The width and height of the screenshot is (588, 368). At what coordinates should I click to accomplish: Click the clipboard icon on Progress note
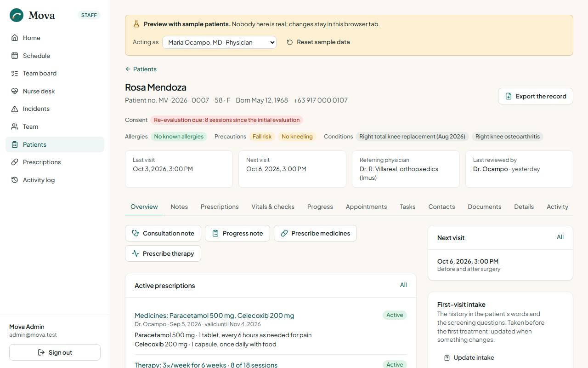pos(215,233)
